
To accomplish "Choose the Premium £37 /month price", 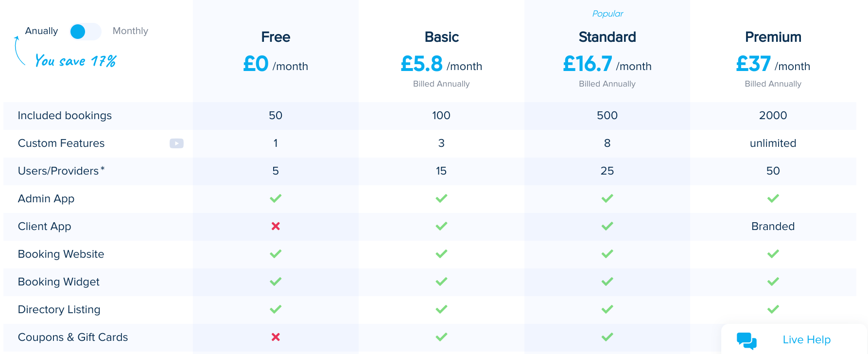I will coord(773,64).
